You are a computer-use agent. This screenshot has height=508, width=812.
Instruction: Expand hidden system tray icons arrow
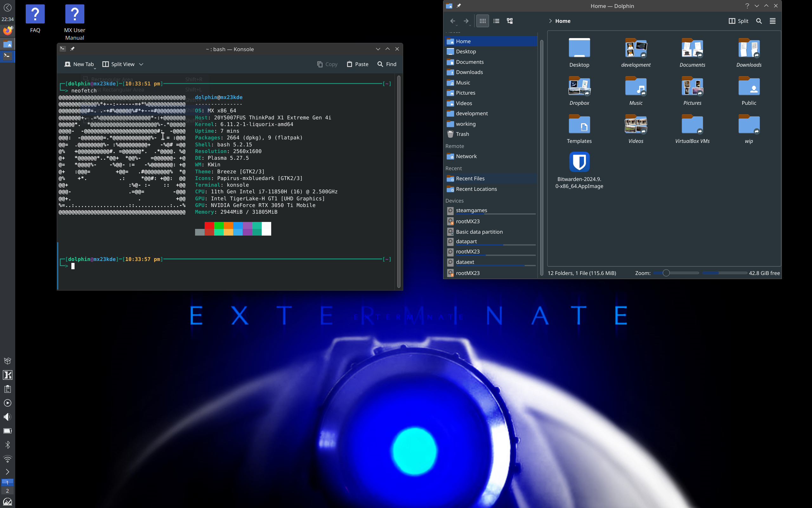[7, 472]
